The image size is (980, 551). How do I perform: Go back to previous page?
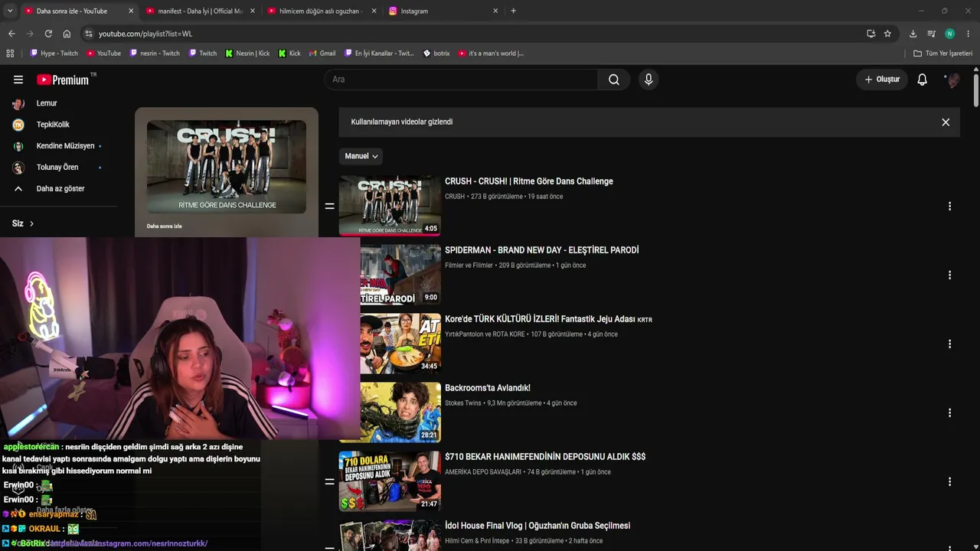click(11, 34)
